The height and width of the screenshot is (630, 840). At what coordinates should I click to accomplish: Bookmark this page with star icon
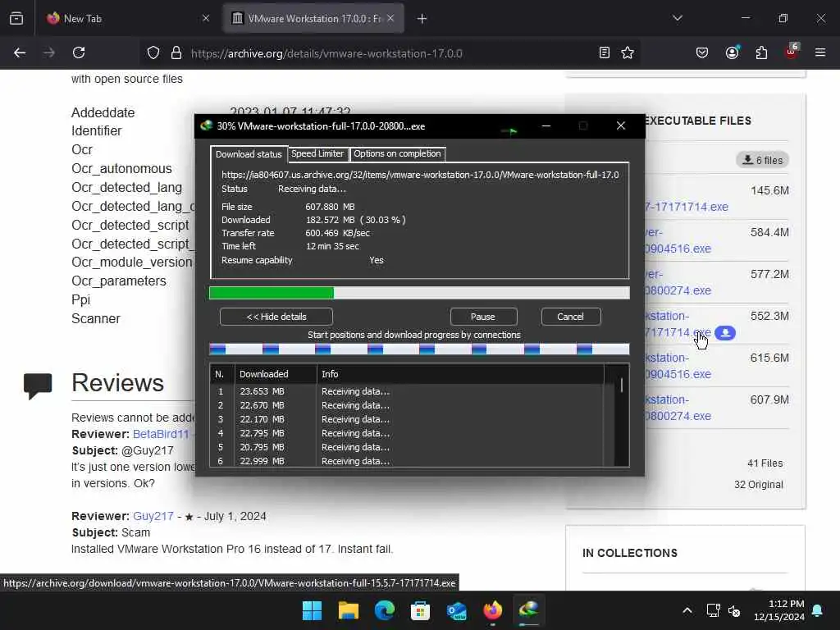tap(628, 53)
